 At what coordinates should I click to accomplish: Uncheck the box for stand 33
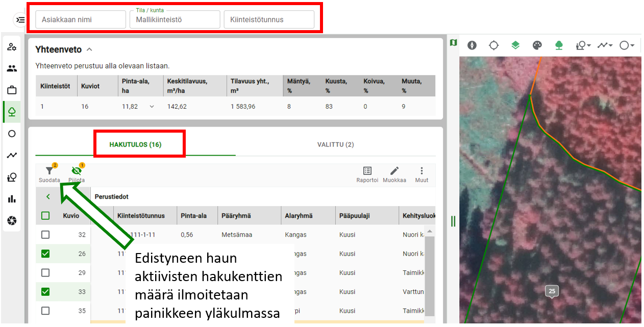tap(45, 292)
